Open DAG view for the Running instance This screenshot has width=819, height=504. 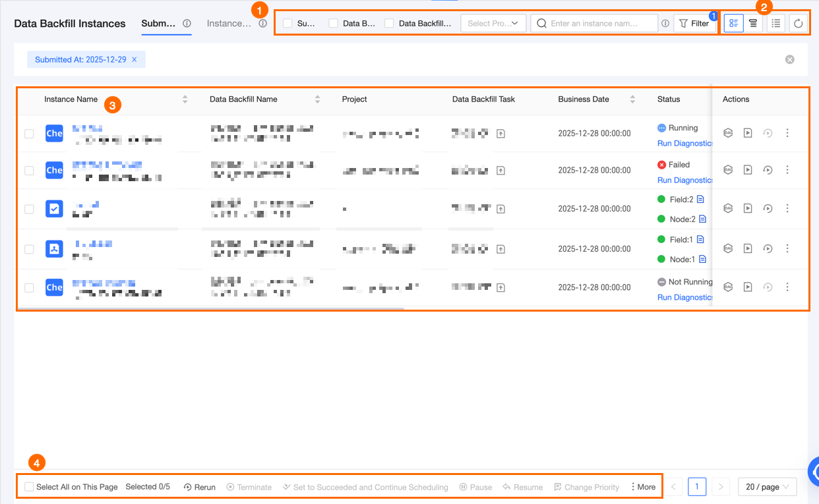[x=728, y=132]
